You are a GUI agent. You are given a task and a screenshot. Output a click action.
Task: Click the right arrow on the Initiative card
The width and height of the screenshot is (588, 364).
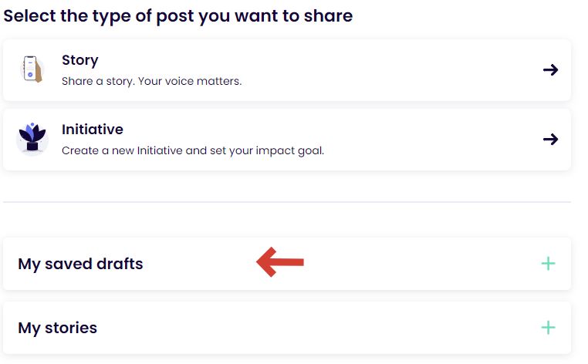pos(550,140)
